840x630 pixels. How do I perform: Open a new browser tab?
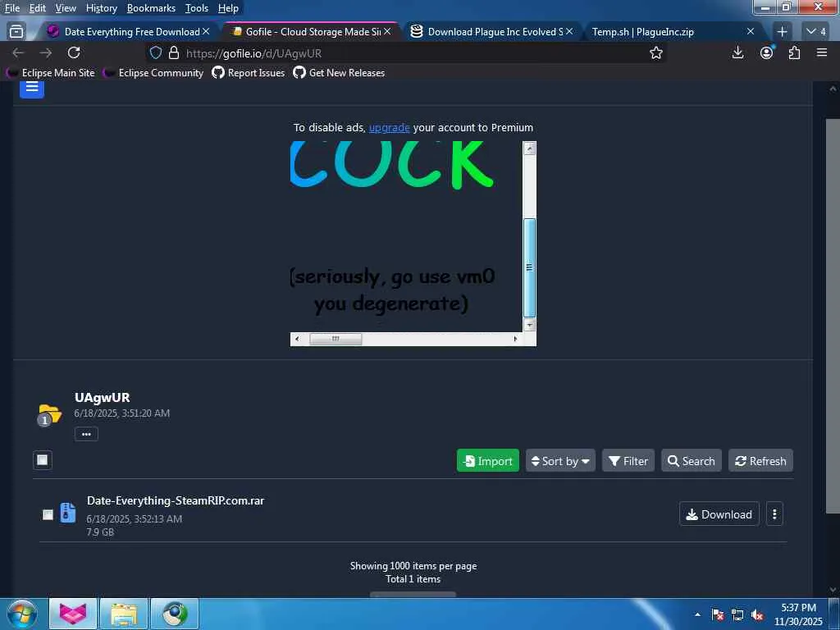[782, 32]
